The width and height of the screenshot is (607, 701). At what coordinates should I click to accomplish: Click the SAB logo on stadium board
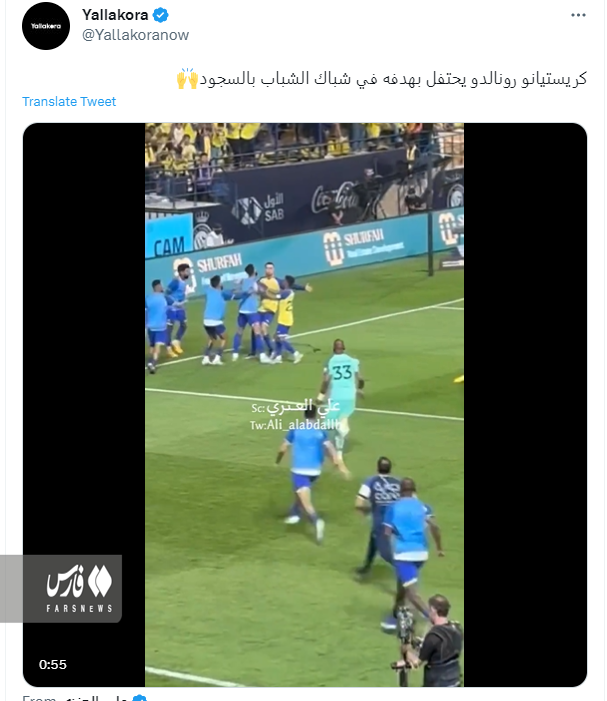(258, 209)
